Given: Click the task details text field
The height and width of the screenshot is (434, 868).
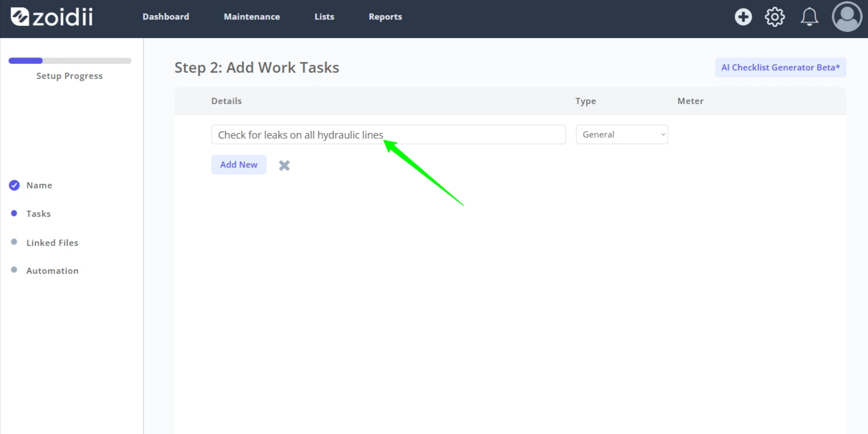Looking at the screenshot, I should pyautogui.click(x=388, y=135).
